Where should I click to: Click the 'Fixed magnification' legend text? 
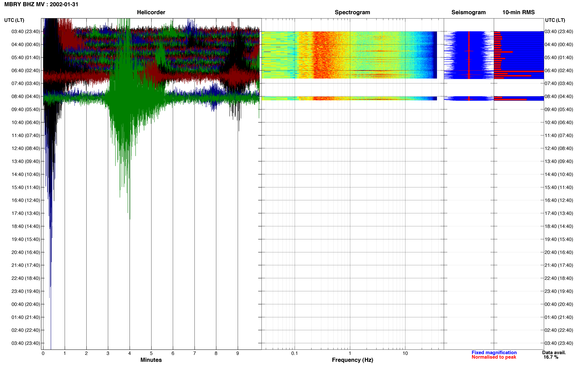pyautogui.click(x=494, y=353)
